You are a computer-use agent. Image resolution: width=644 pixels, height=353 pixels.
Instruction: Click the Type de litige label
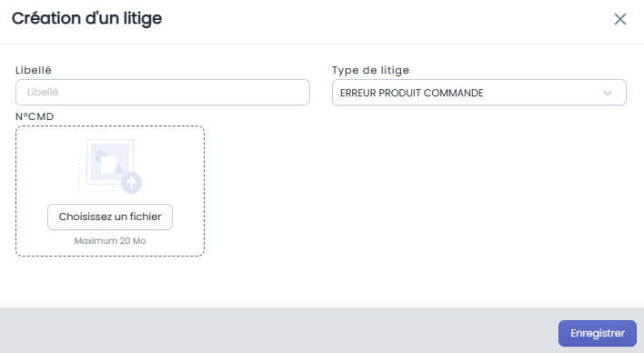370,70
